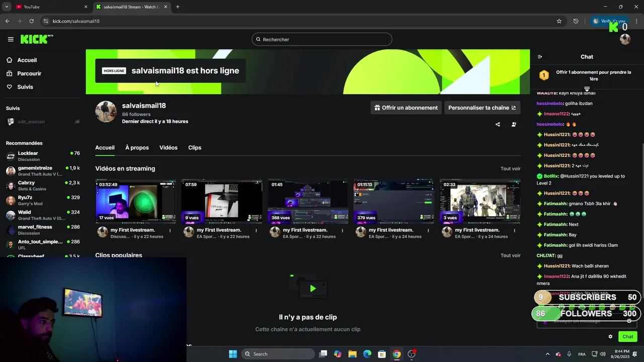The height and width of the screenshot is (362, 644).
Task: Open Microsoft Store from taskbar
Action: click(x=382, y=354)
